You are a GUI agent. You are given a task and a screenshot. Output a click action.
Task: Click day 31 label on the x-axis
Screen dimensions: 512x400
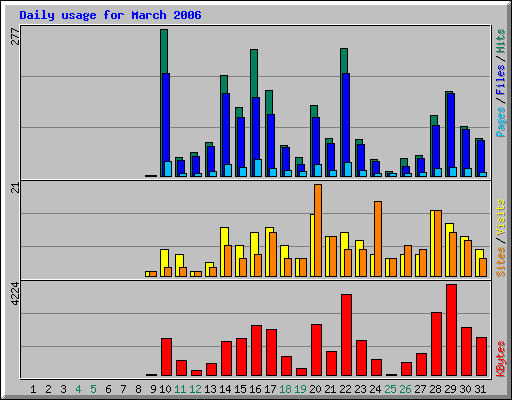tap(480, 389)
